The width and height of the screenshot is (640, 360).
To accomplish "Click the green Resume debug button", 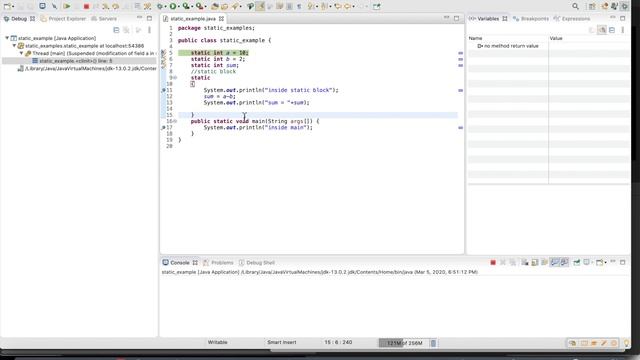I will [67, 6].
